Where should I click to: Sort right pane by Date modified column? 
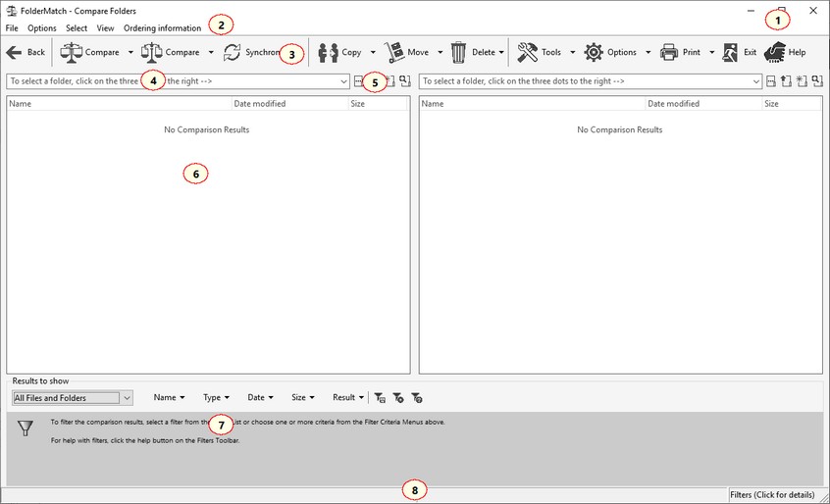704,104
